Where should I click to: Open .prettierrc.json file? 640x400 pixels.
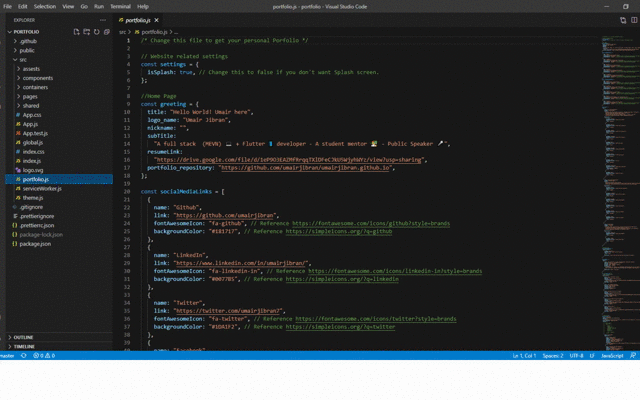37,225
